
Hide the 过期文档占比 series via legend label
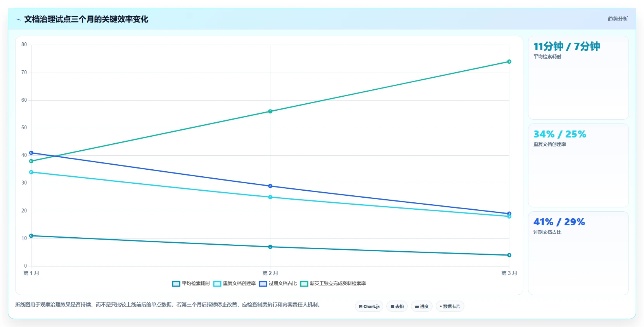pyautogui.click(x=283, y=284)
